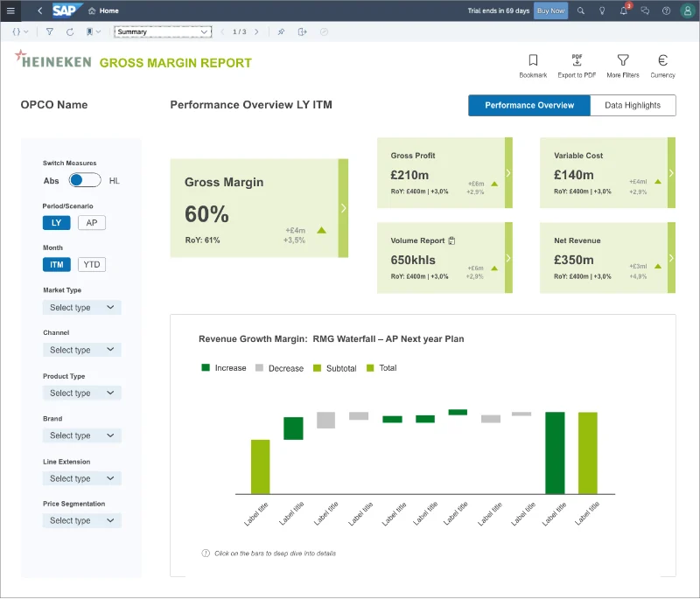
Task: Open the Net Revenue card arrow
Action: tap(671, 258)
